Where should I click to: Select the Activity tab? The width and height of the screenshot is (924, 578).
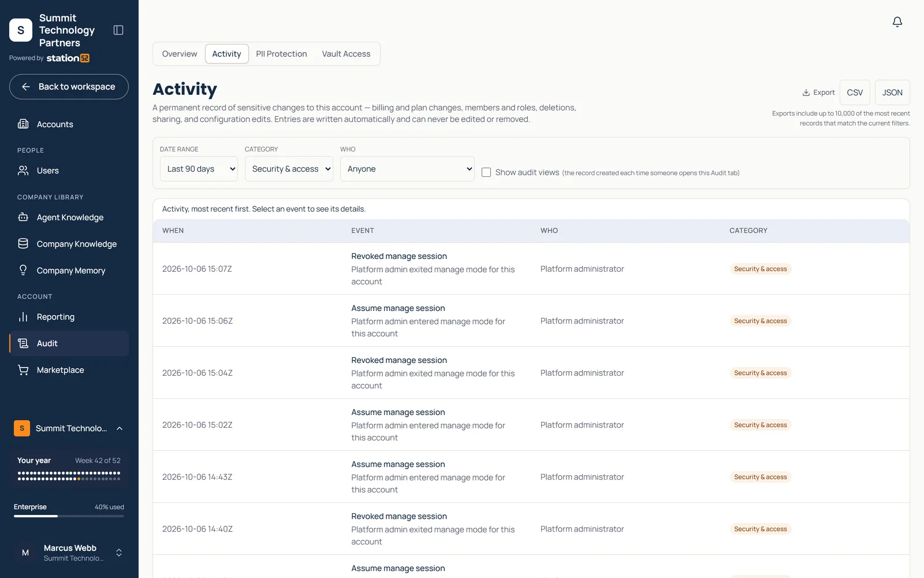pos(226,54)
